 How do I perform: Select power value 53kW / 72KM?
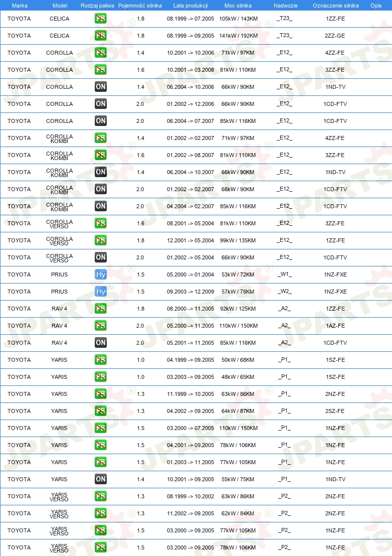pos(238,274)
